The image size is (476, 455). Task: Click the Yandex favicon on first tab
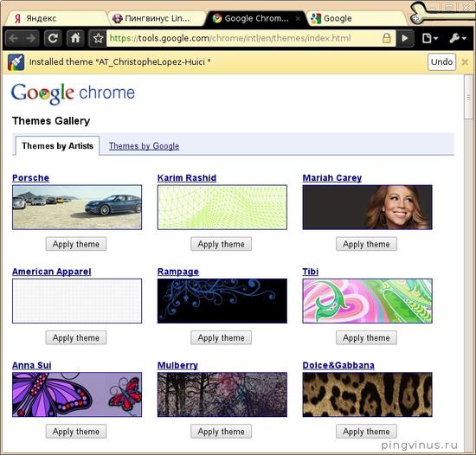17,18
